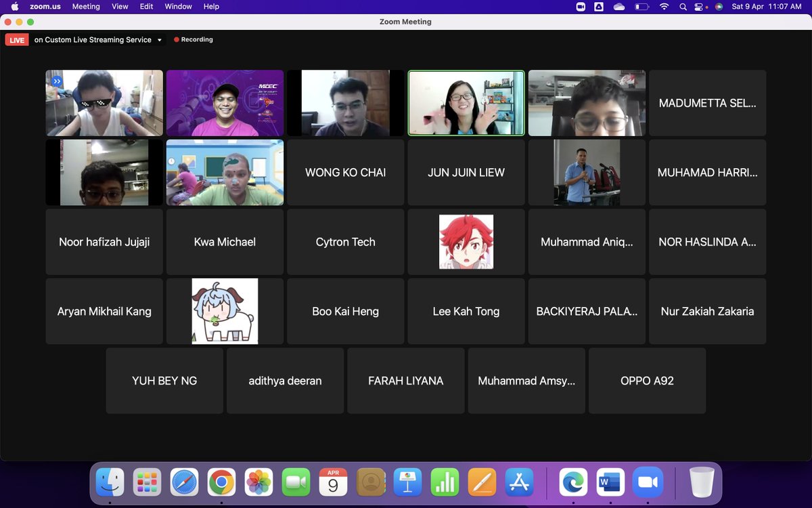Open the zoom.us menu
This screenshot has height=508, width=812.
click(45, 6)
